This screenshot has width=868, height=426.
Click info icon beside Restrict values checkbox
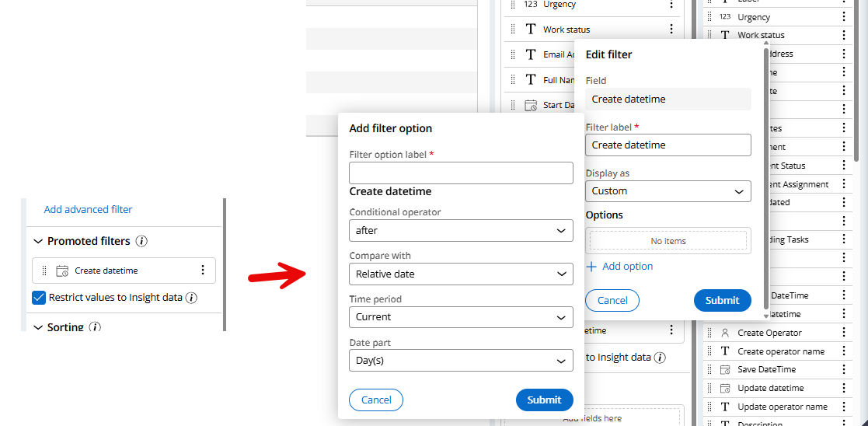191,297
